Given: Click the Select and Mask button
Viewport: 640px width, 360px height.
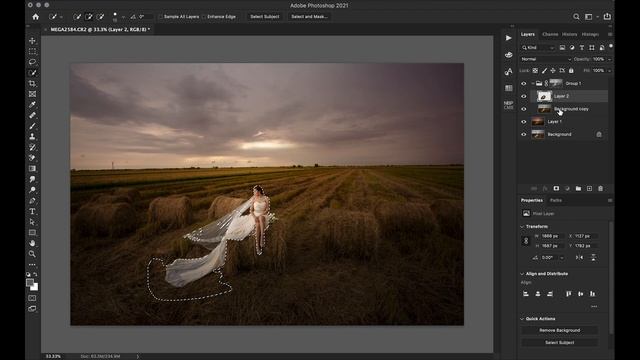Looking at the screenshot, I should (309, 17).
